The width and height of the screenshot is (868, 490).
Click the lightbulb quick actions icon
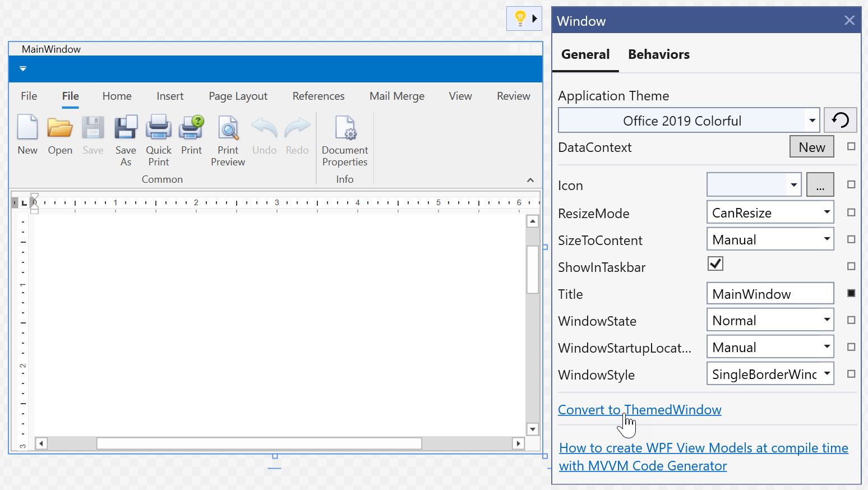[520, 19]
